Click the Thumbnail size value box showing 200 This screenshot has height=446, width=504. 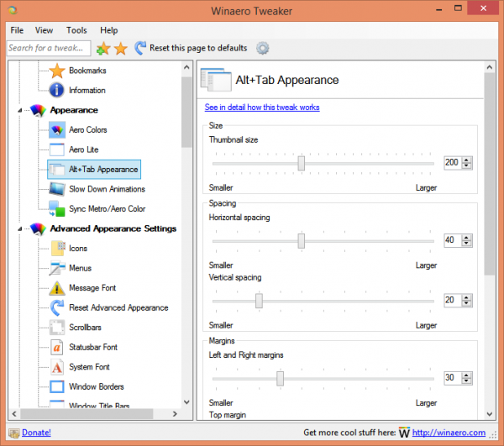click(453, 163)
